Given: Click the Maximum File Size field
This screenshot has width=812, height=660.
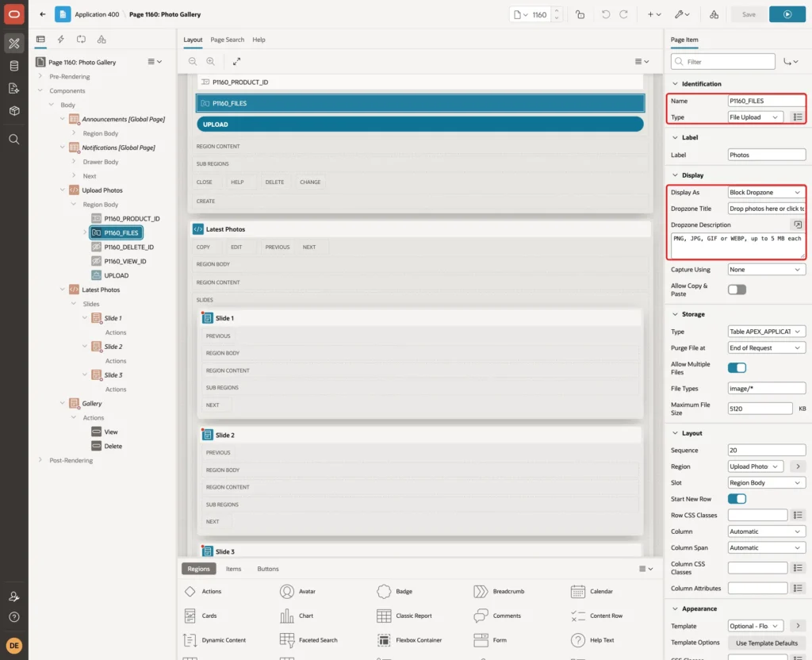Looking at the screenshot, I should pos(760,409).
